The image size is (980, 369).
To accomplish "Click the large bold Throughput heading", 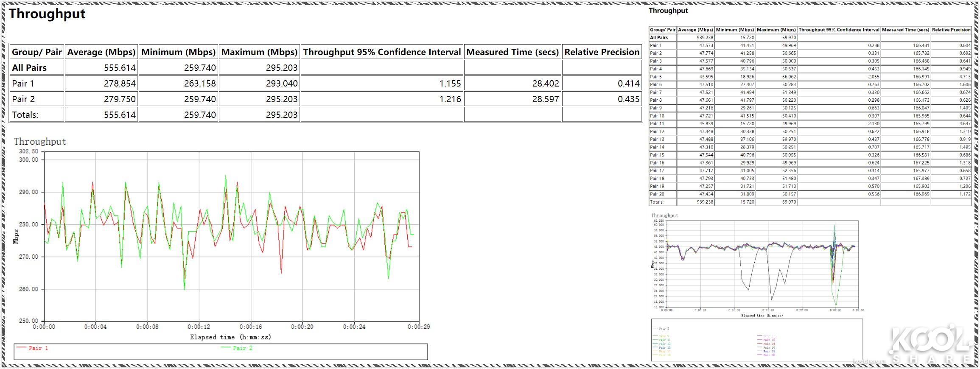I will 47,14.
